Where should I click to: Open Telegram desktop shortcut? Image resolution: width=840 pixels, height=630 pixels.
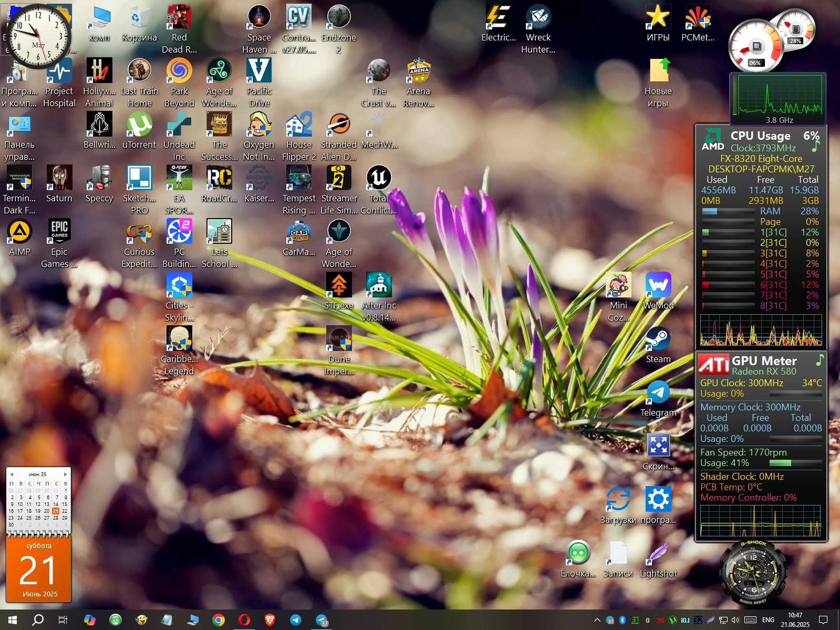(x=658, y=399)
